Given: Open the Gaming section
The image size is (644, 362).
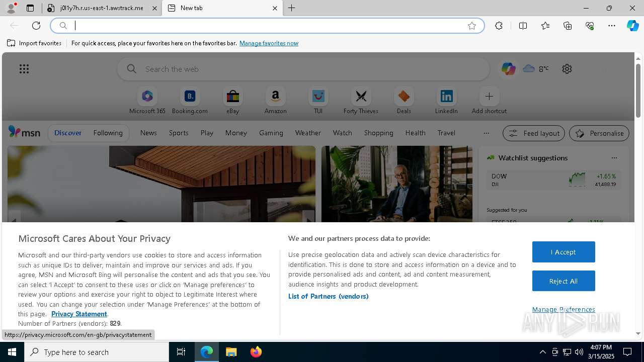Looking at the screenshot, I should click(x=271, y=133).
